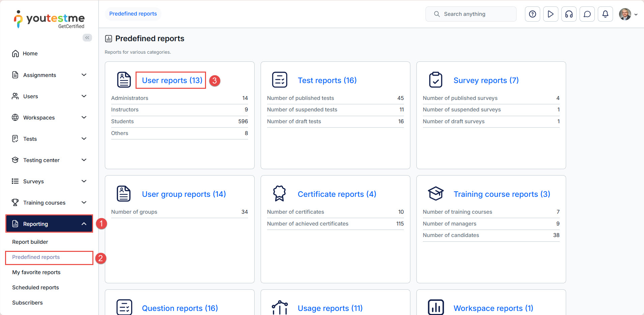Collapse the sidebar with double-chevron icon
This screenshot has width=644, height=315.
[87, 37]
